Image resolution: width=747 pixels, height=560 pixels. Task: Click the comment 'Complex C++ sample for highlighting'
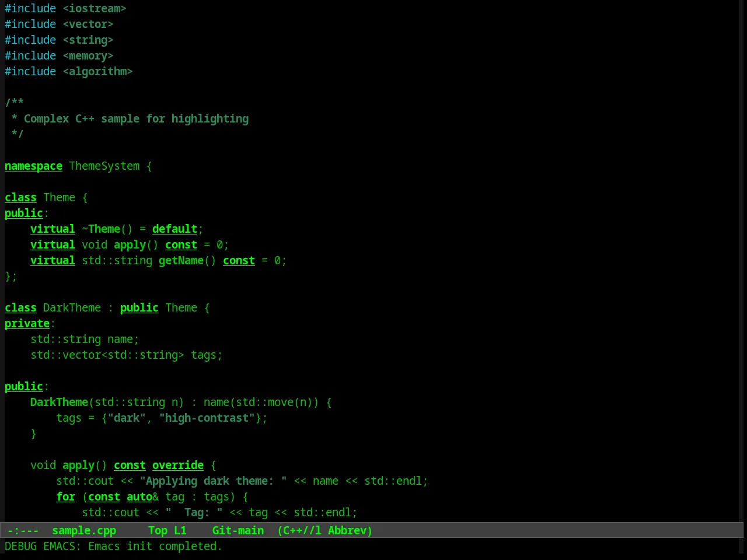(136, 118)
